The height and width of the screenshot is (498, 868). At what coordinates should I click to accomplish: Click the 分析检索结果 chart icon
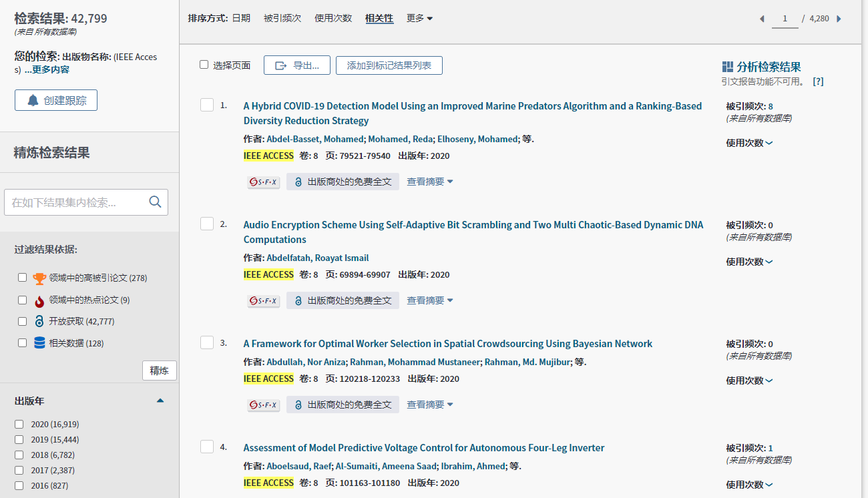728,67
